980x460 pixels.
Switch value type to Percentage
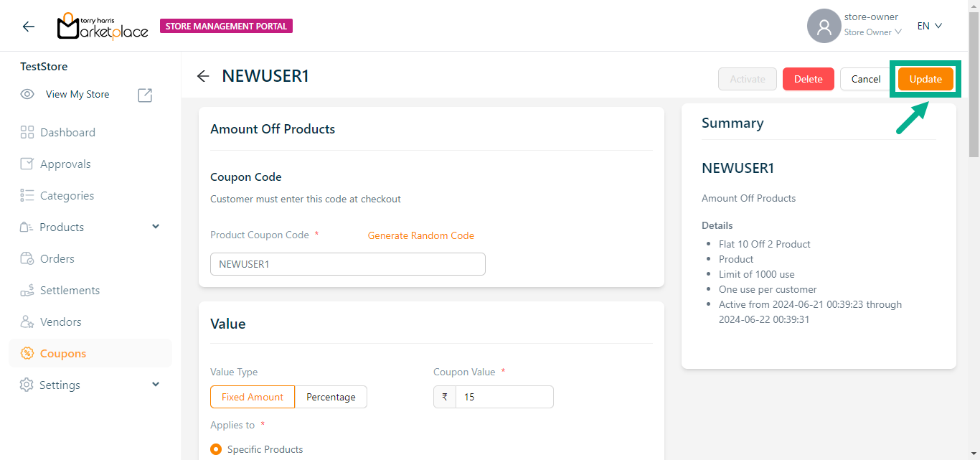pos(331,397)
